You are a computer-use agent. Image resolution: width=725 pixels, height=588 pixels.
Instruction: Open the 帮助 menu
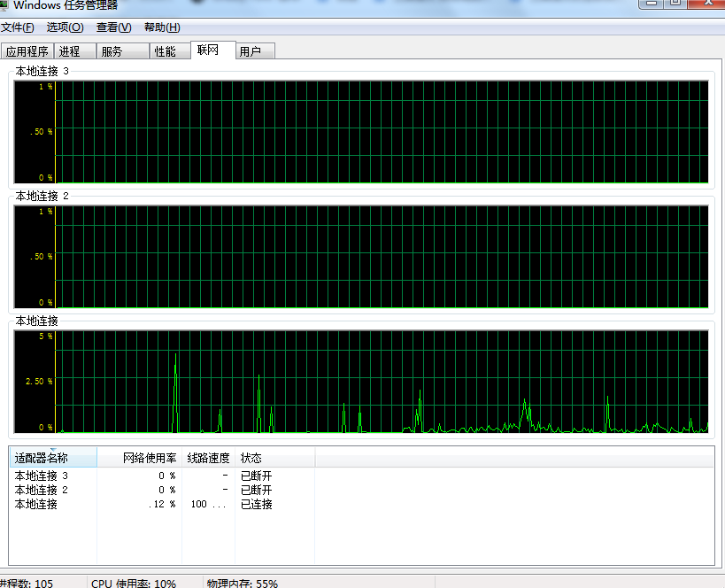(x=162, y=27)
